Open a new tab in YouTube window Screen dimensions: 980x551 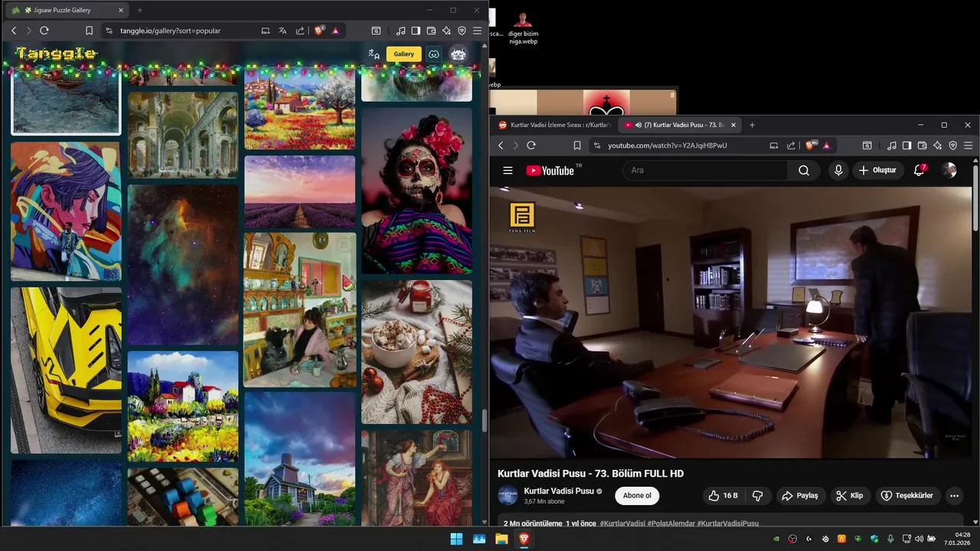click(x=752, y=125)
